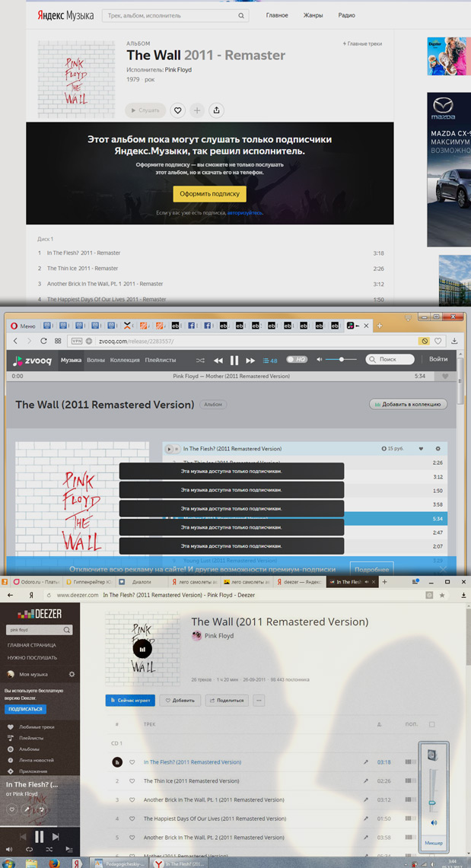This screenshot has width=471, height=868.
Task: Tick select-all checkbox in Deezer track header
Action: click(x=432, y=724)
